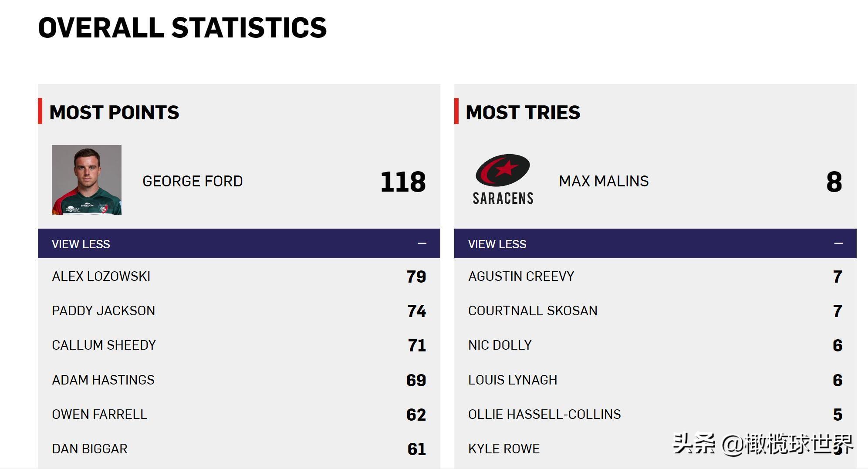Select Adam Hastings in points list
This screenshot has width=868, height=469.
tap(103, 380)
